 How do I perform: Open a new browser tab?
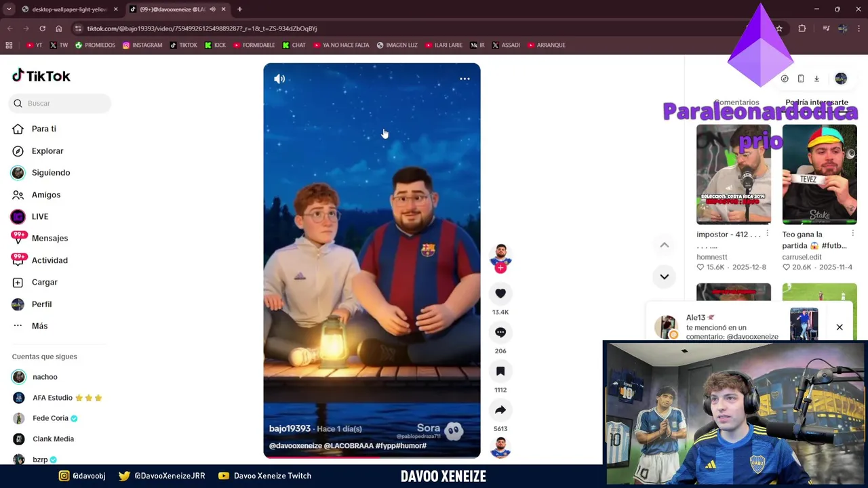point(239,9)
